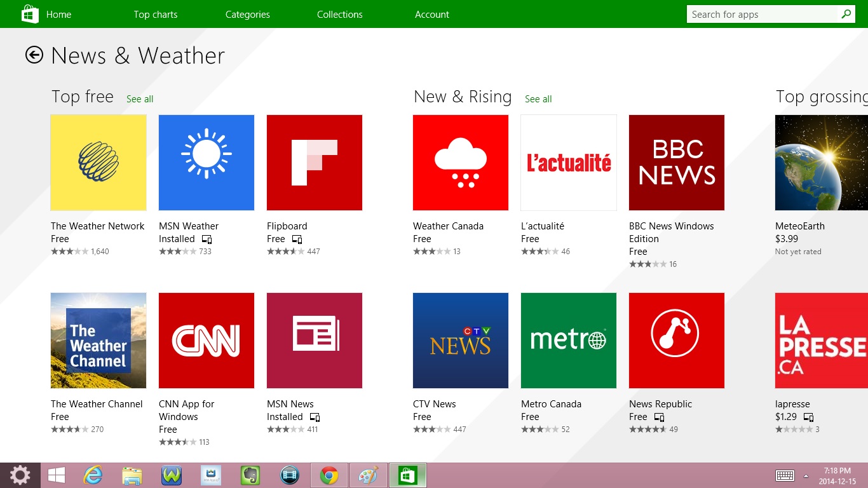Screen dimensions: 868x488
Task: Open the Categories menu
Action: click(248, 14)
